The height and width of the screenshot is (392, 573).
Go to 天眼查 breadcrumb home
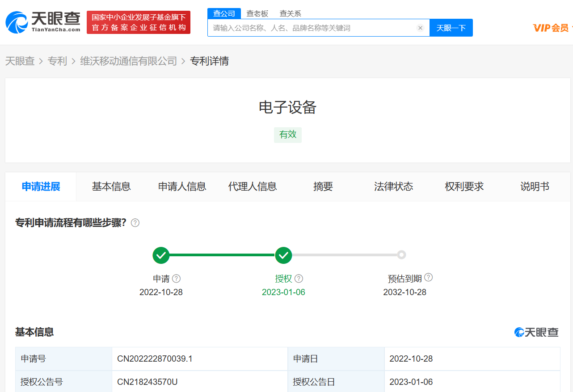[x=20, y=61]
